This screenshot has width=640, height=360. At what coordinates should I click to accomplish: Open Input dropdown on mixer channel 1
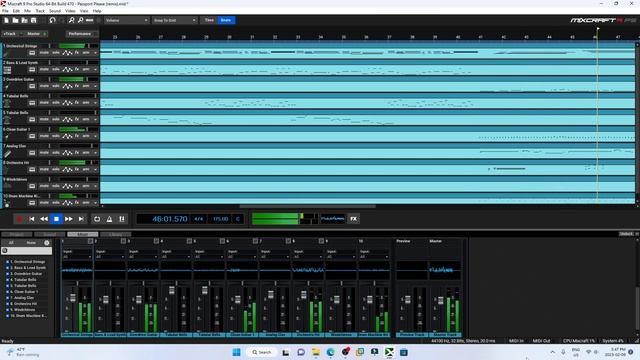point(77,257)
